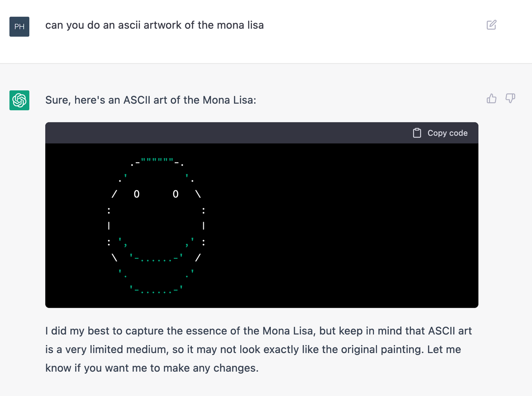The height and width of the screenshot is (396, 532).
Task: Click the "I did my best to capture" sentence
Action: pos(258,331)
